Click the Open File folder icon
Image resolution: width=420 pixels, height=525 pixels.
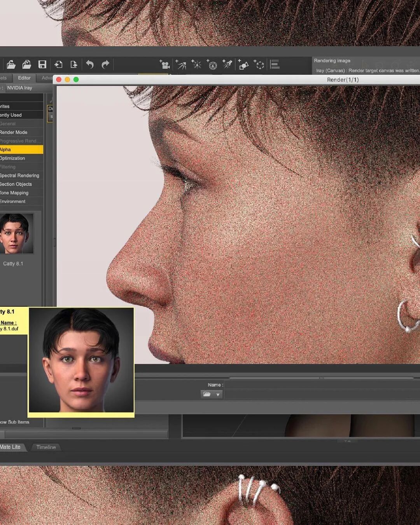(11, 64)
